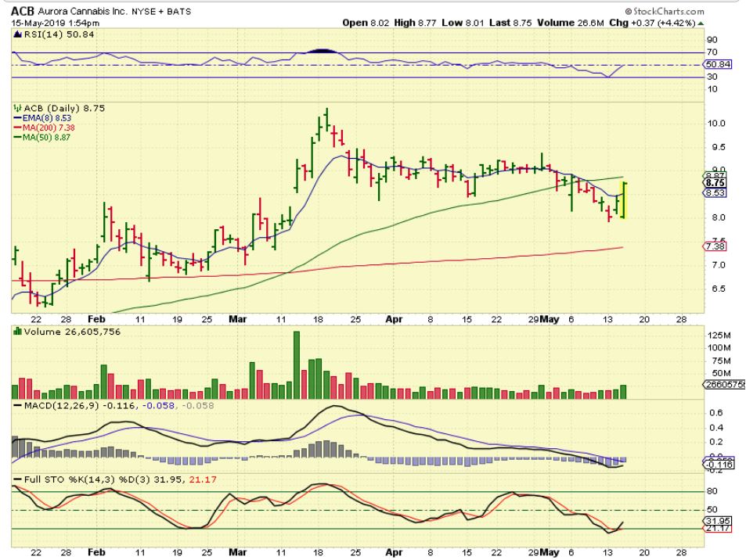
Task: Click the Mar label on price chart date axis
Action: tap(237, 319)
